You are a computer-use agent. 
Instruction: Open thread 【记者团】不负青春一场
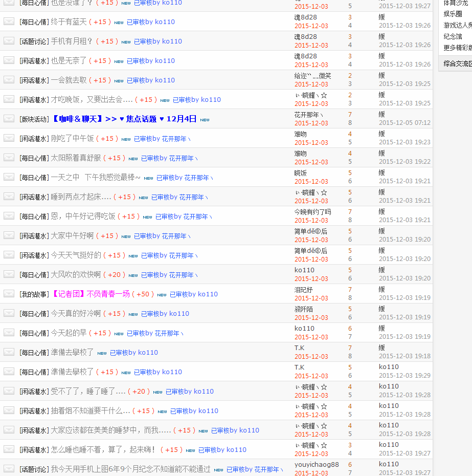tap(92, 294)
